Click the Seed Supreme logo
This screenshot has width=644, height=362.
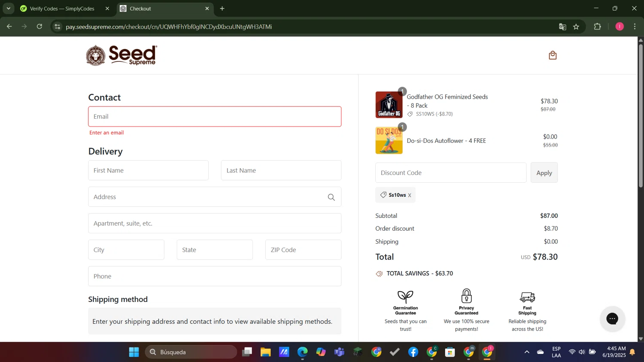pos(122,55)
